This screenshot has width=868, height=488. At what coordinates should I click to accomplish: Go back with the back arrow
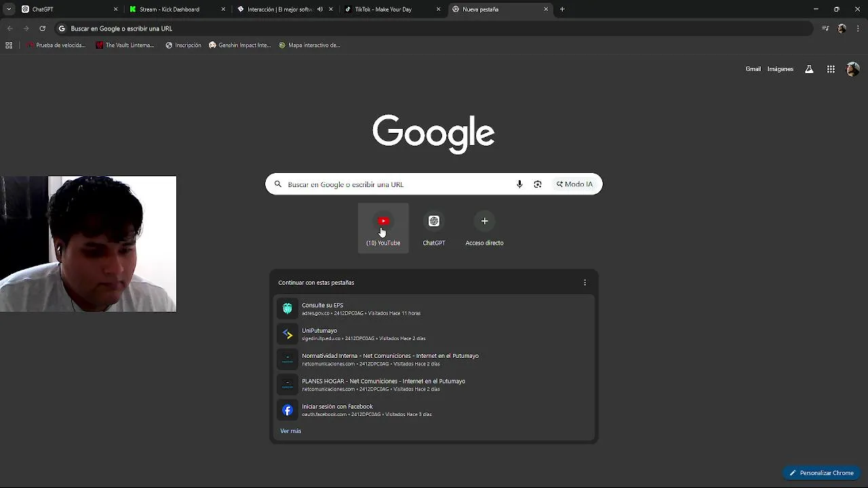point(9,28)
